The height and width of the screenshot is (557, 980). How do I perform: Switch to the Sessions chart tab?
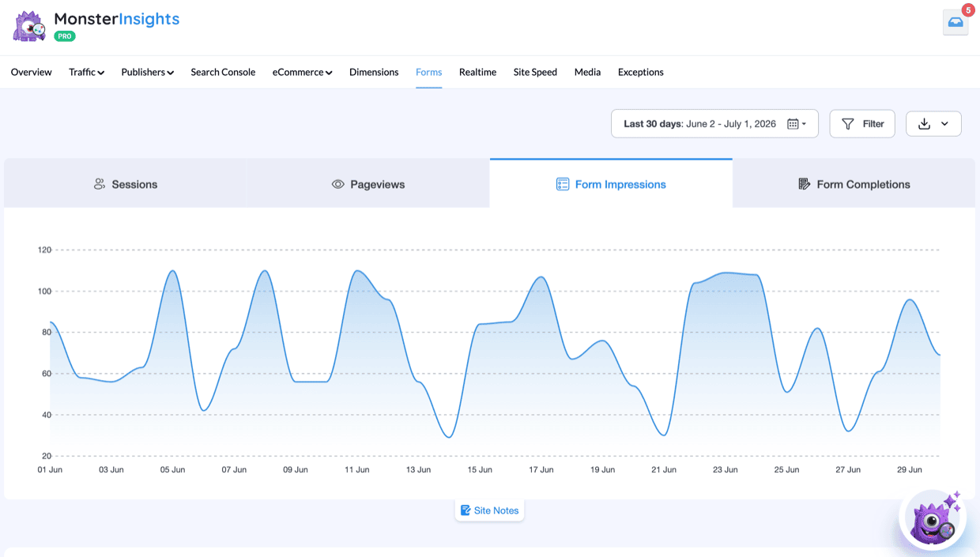(126, 184)
